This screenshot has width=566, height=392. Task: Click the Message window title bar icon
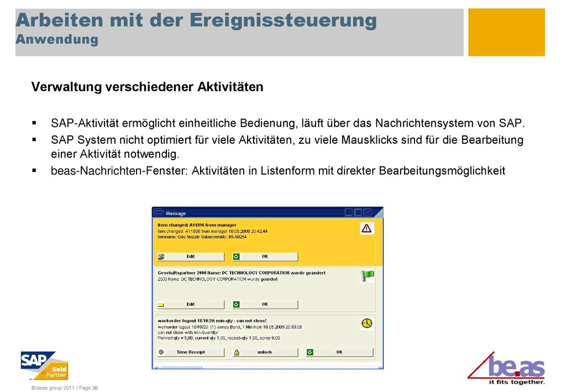click(159, 213)
